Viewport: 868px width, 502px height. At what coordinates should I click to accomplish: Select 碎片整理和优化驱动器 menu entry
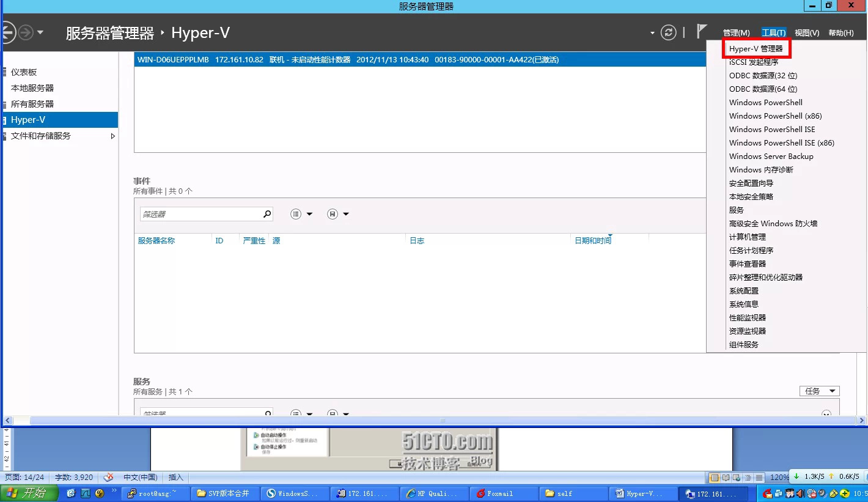[766, 278]
